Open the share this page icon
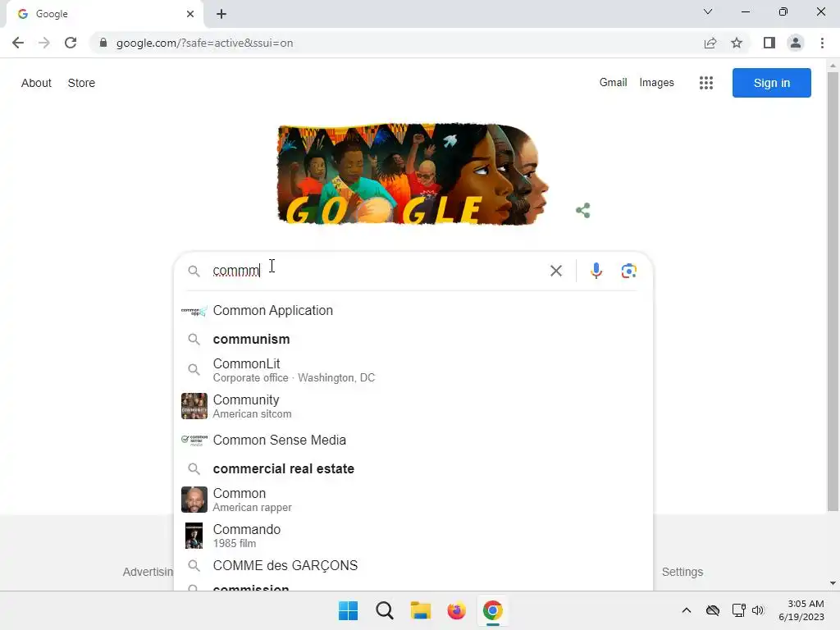 [710, 43]
